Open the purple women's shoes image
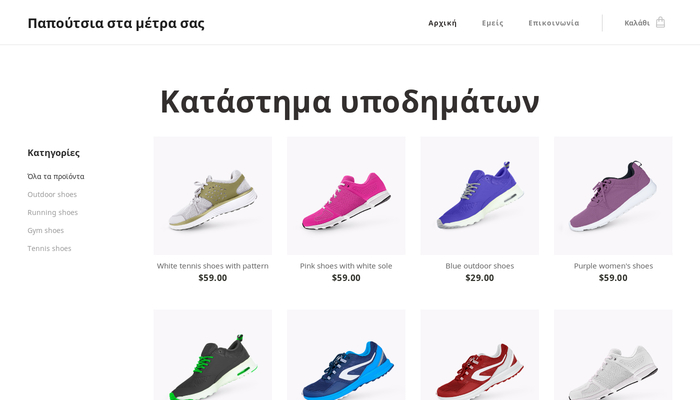Viewport: 700px width, 400px height. [x=613, y=196]
